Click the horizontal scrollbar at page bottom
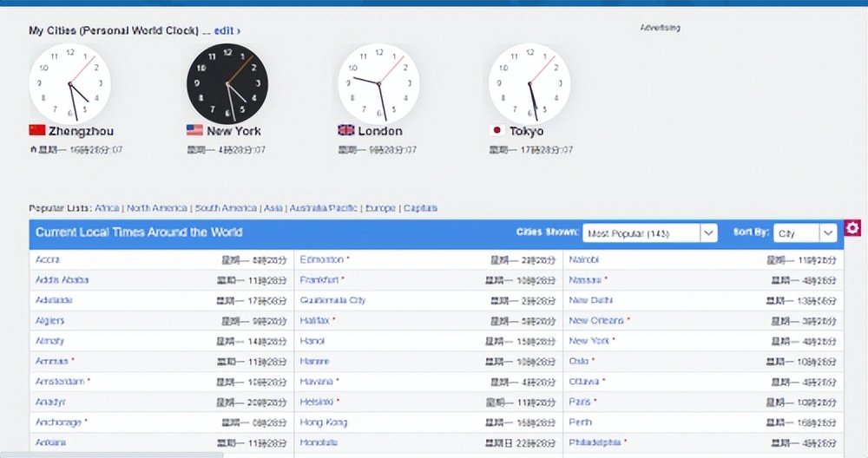The height and width of the screenshot is (458, 868). point(111,455)
